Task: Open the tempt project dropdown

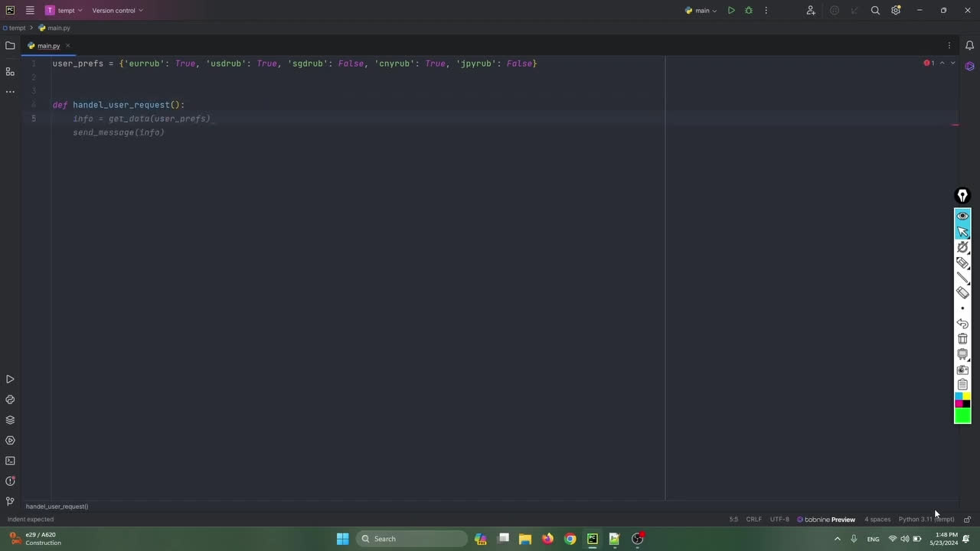Action: click(64, 11)
